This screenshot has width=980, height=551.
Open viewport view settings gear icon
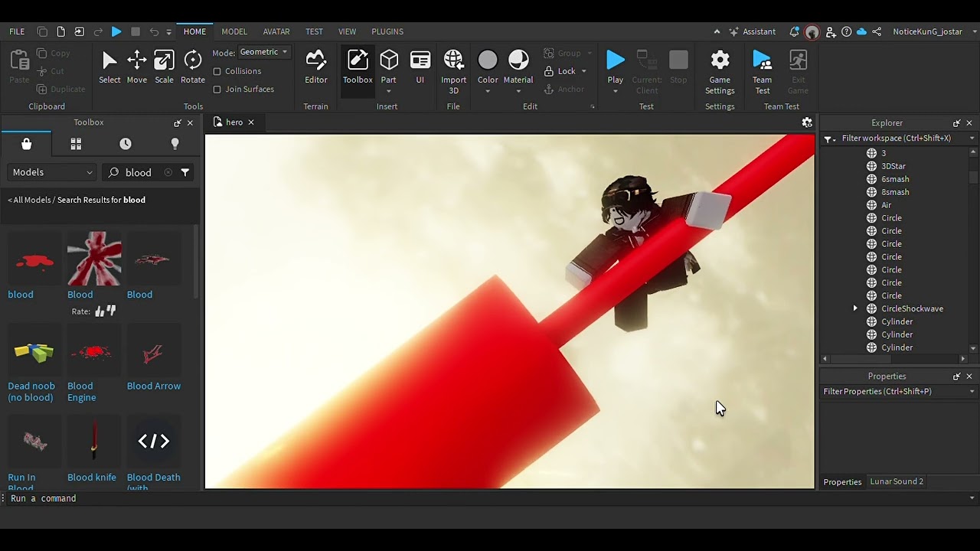(807, 122)
